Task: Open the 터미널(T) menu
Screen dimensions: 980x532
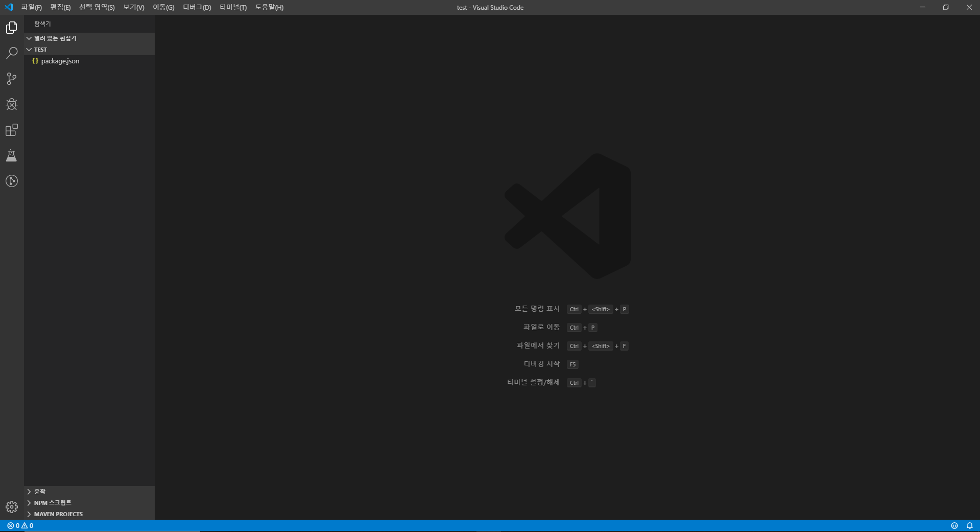Action: click(233, 7)
